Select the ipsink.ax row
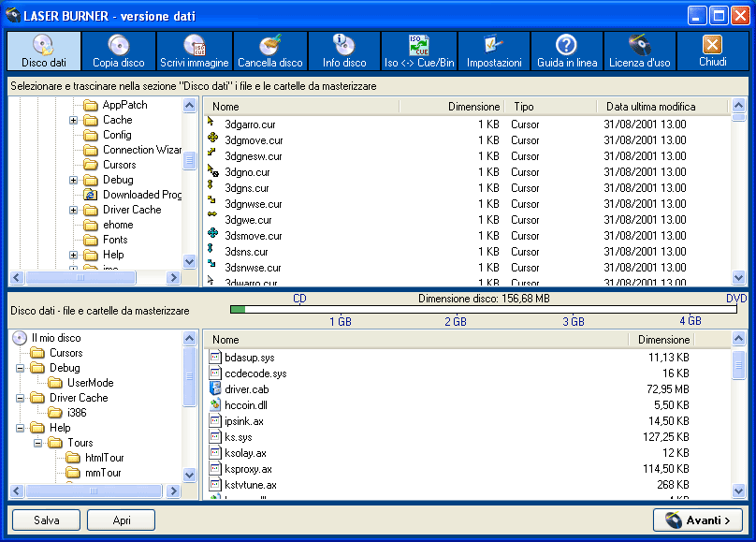This screenshot has width=756, height=542. pos(466,421)
